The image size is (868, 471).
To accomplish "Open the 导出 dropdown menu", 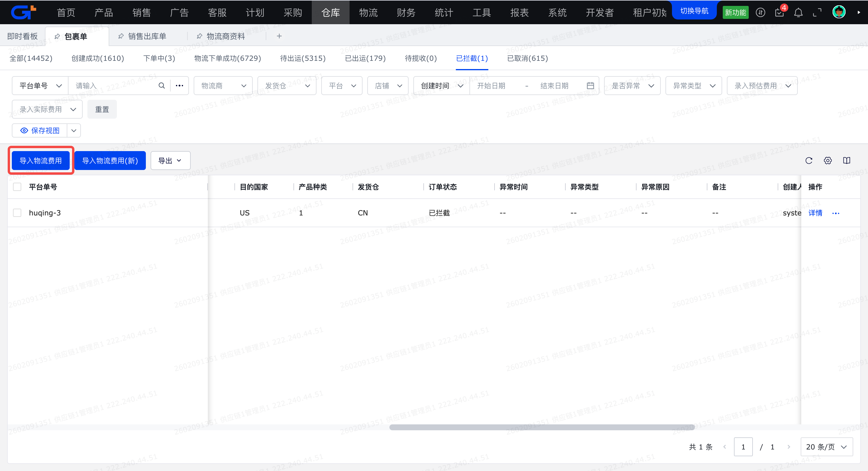I will click(170, 161).
